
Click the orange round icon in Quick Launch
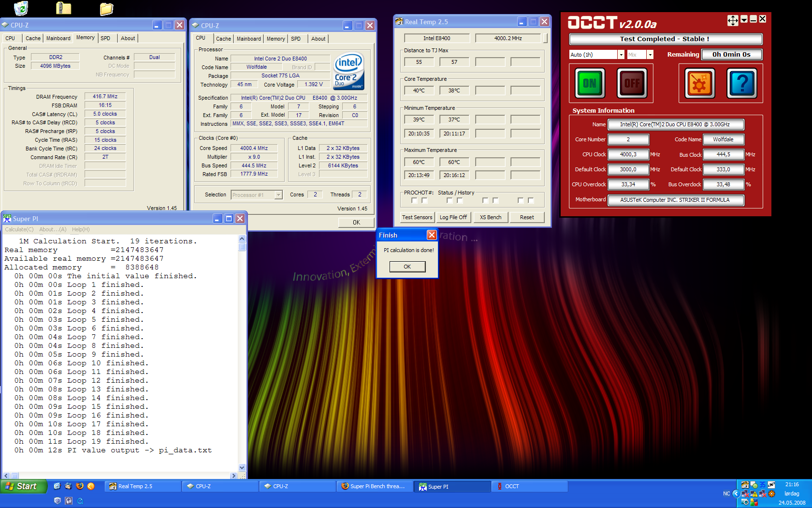pos(91,486)
